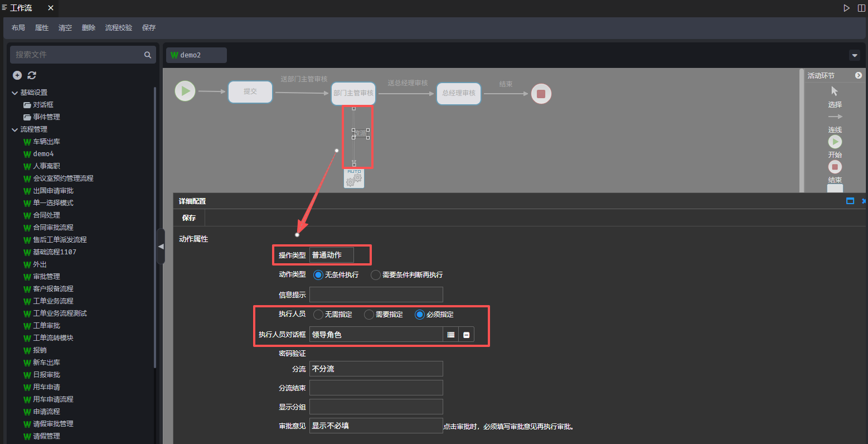
Task: Switch to the demo2 workflow tab
Action: click(x=196, y=55)
